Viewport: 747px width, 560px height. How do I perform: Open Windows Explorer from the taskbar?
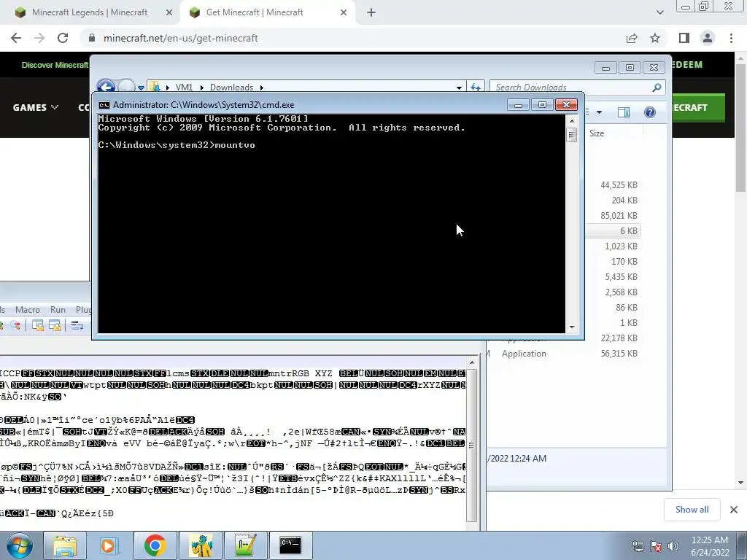coord(65,545)
